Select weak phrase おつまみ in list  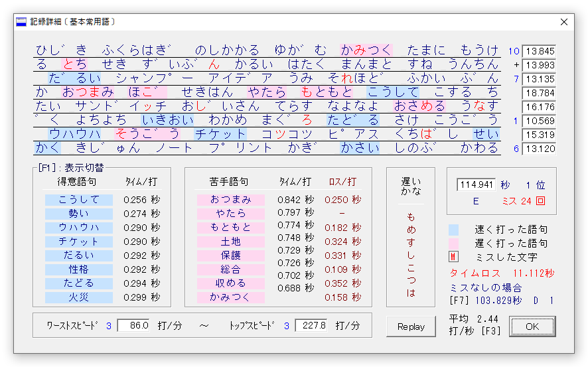pos(231,200)
